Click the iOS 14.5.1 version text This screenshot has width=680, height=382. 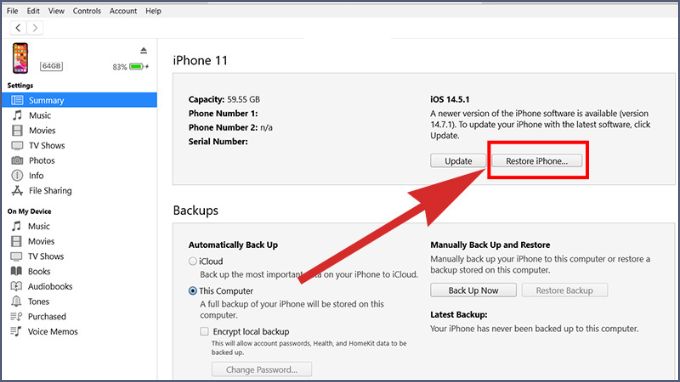pyautogui.click(x=450, y=99)
